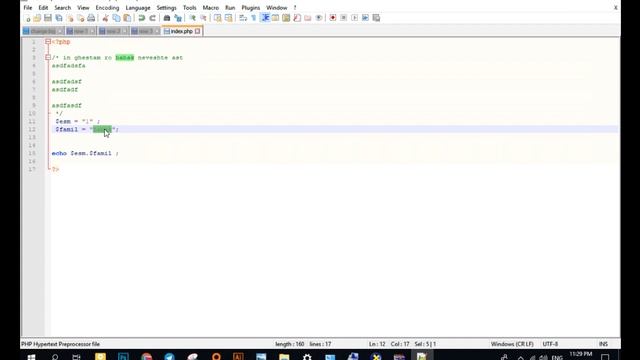
Task: Undo the last edit via toolbar
Action: [x=142, y=18]
